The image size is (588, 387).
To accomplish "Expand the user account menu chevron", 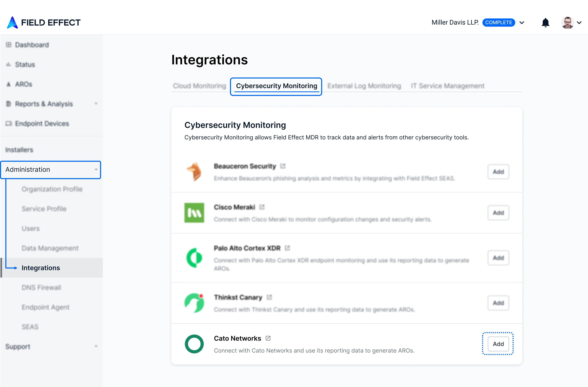I will (579, 23).
